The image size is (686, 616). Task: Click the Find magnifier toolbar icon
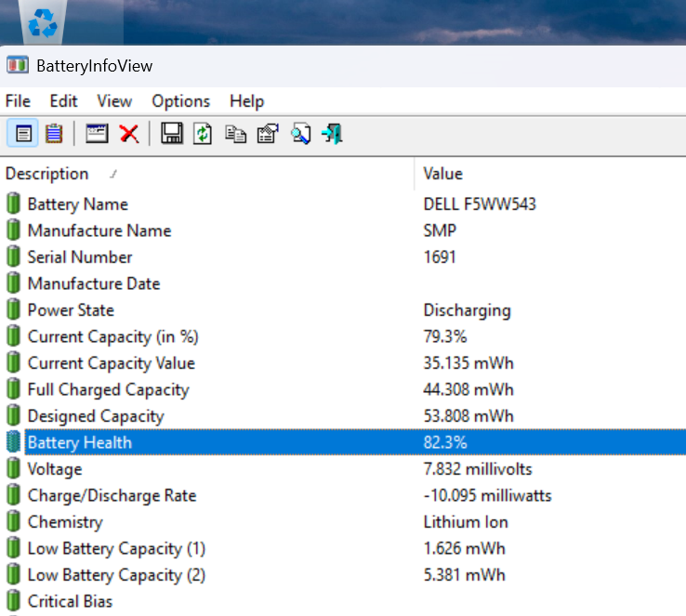coord(300,134)
